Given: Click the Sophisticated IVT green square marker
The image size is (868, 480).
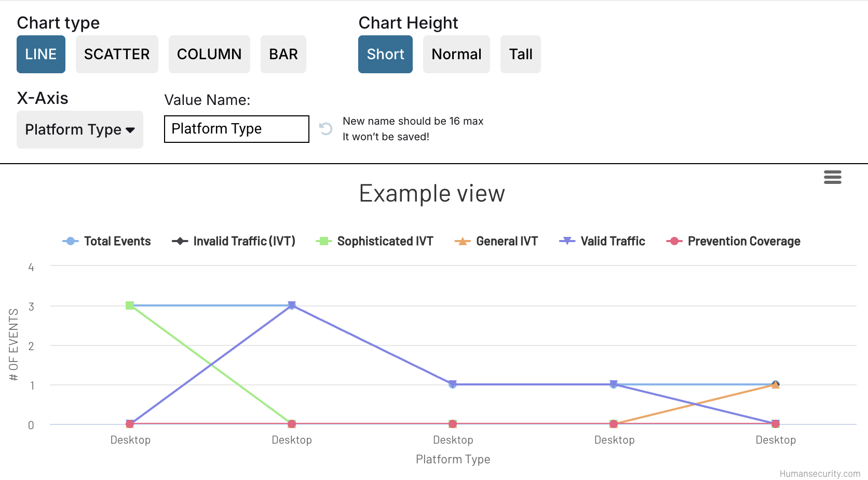Looking at the screenshot, I should tap(321, 241).
